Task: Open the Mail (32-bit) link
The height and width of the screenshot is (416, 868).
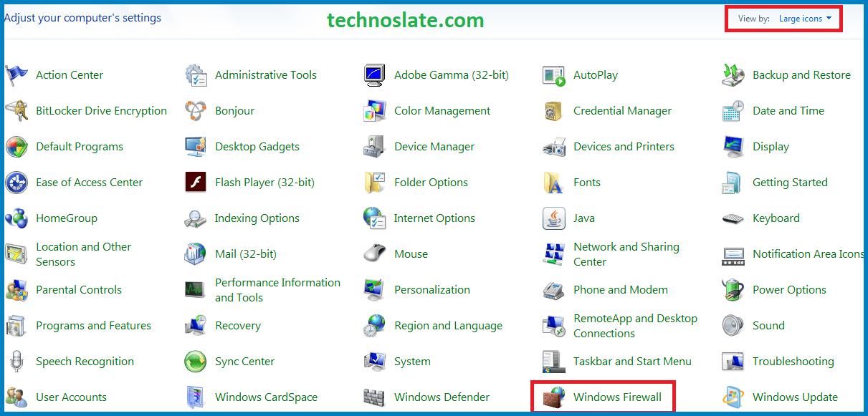Action: click(x=245, y=254)
